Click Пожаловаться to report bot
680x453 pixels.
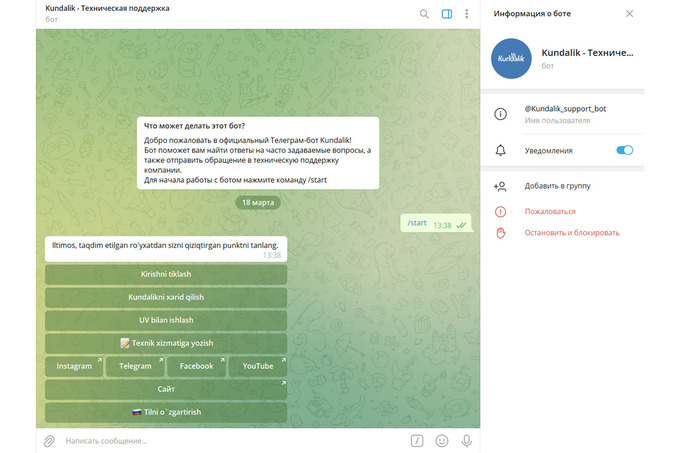click(x=550, y=211)
